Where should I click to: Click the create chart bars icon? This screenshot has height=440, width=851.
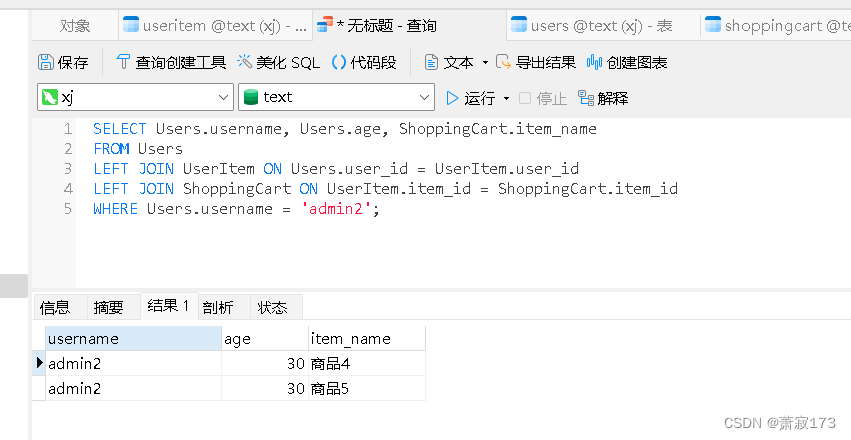594,62
